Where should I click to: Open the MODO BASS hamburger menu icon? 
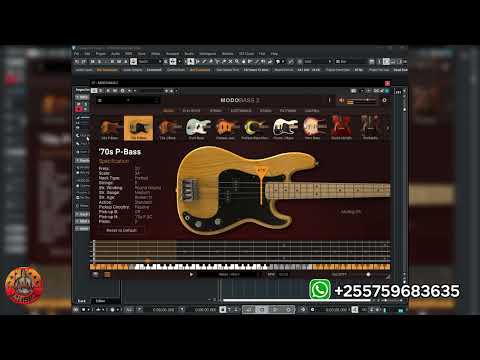[100, 100]
